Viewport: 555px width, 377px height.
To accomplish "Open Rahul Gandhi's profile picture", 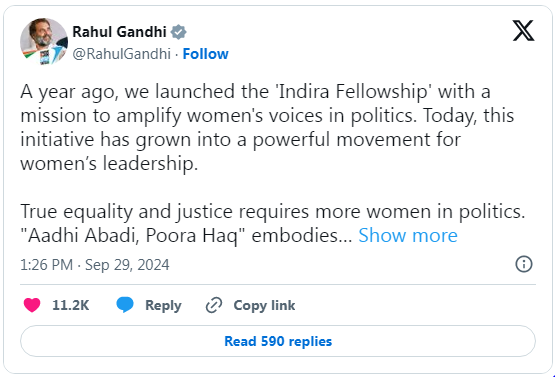I will [44, 41].
